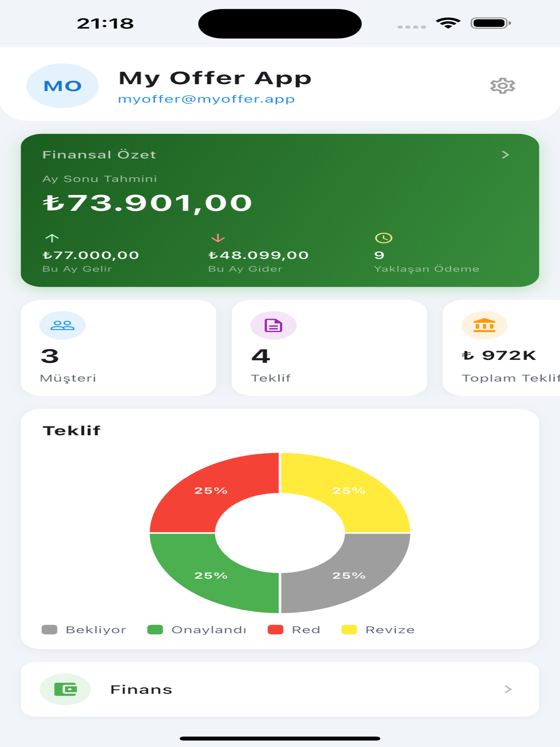Tap the Ay Sonu Tahmini label
The height and width of the screenshot is (747, 560).
pyautogui.click(x=100, y=179)
